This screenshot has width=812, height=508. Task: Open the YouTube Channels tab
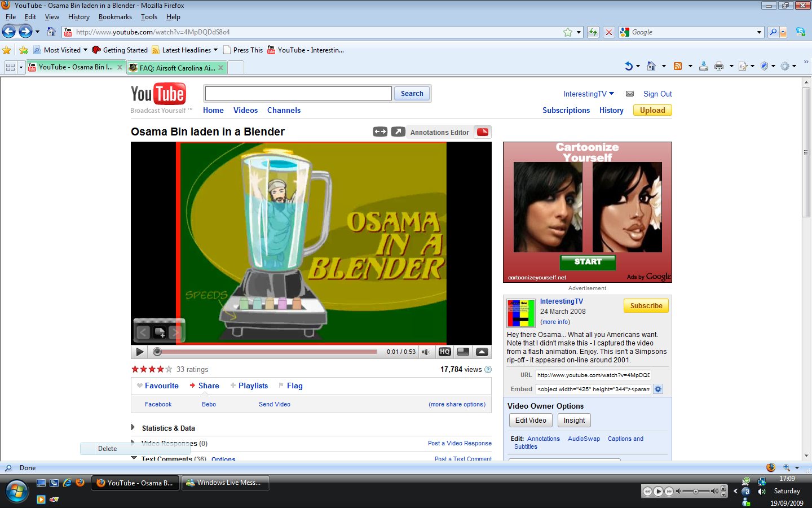tap(284, 111)
